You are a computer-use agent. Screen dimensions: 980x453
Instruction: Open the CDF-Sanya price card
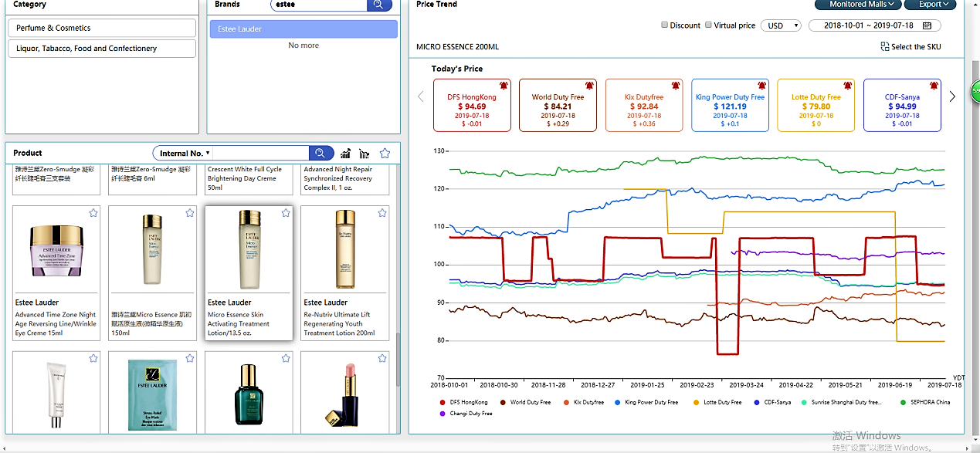click(x=902, y=105)
